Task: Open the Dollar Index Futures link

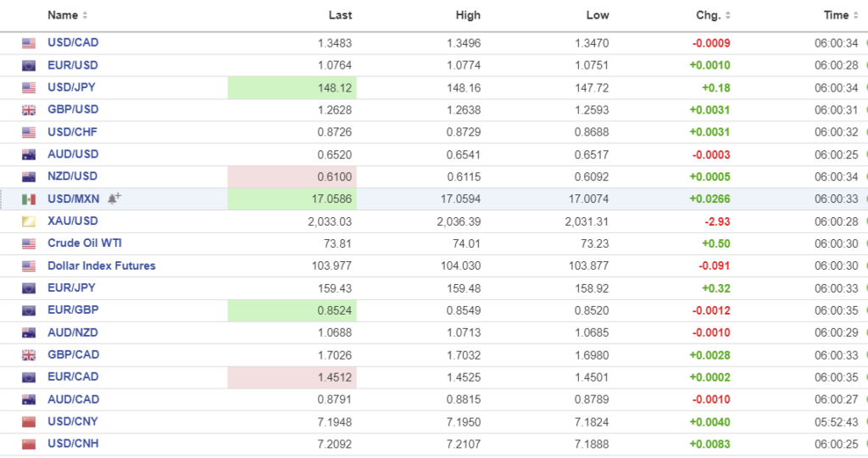Action: (x=102, y=265)
